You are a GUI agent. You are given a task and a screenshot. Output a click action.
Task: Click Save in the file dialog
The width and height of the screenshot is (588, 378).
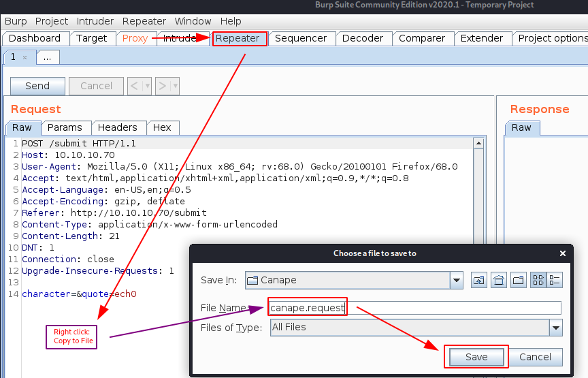[476, 357]
